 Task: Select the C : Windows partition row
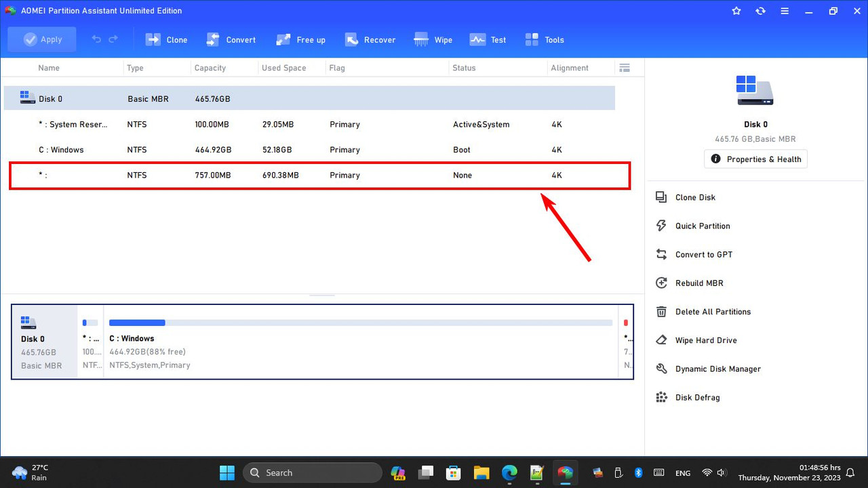[x=309, y=150]
